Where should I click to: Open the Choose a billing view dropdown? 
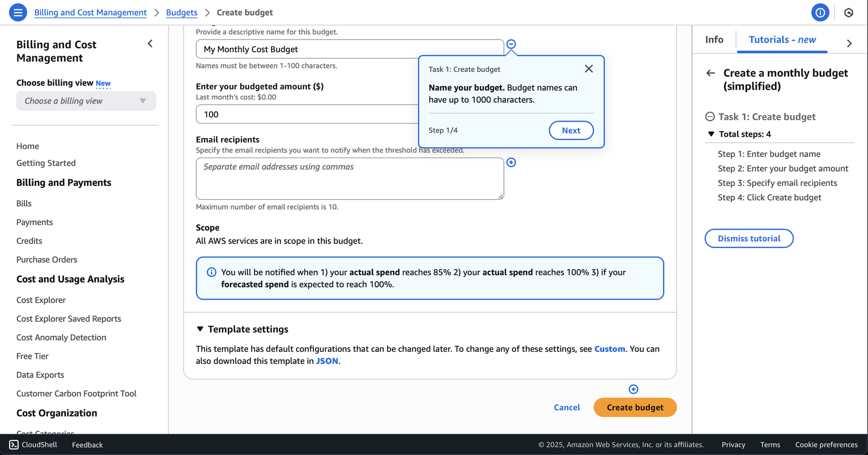[86, 101]
